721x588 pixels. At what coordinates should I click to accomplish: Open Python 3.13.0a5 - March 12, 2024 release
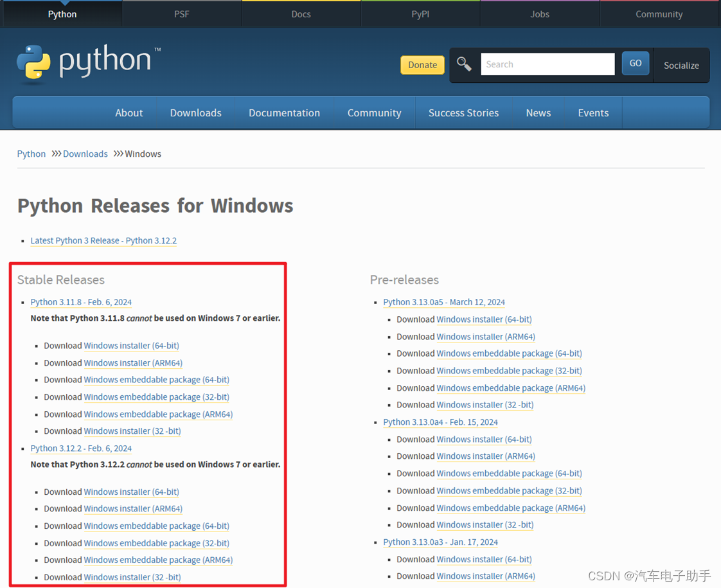[x=444, y=302]
